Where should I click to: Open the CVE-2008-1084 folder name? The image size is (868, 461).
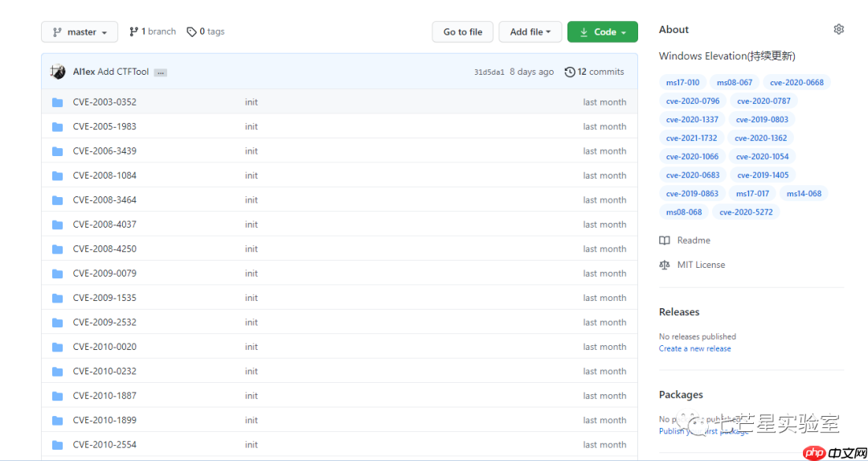(104, 175)
